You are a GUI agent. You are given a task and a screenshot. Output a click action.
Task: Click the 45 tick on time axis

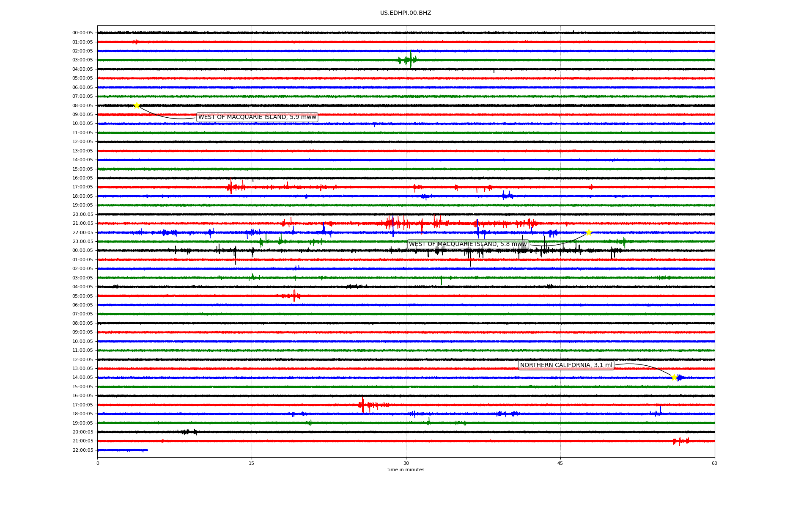coord(560,463)
